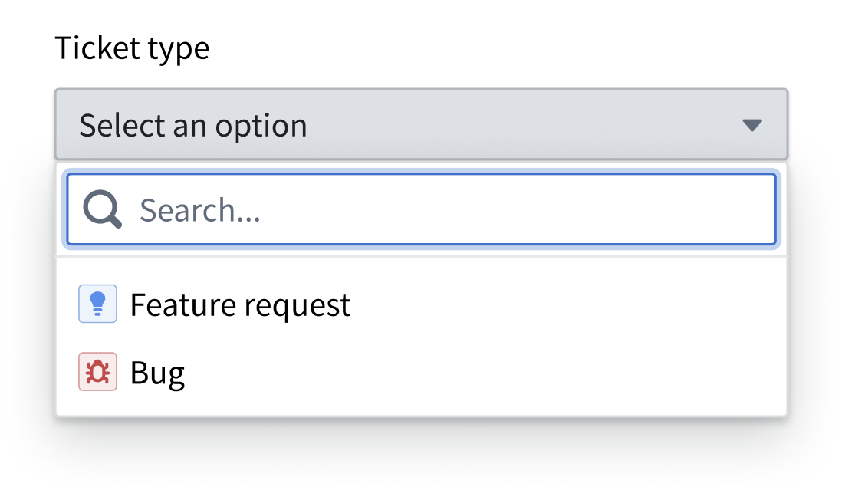Select the bug badge with red background
This screenshot has width=868, height=500.
(x=97, y=372)
